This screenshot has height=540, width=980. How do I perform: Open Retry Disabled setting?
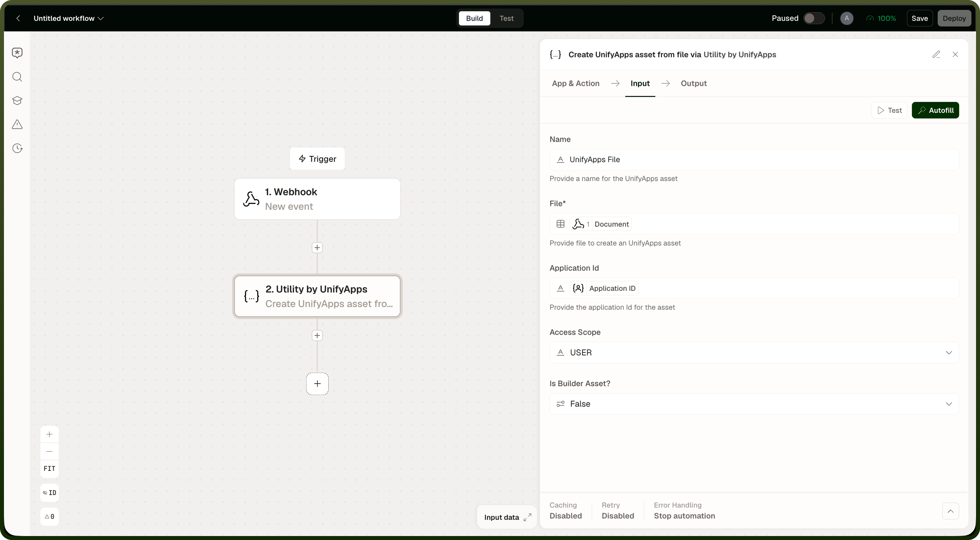[617, 511]
